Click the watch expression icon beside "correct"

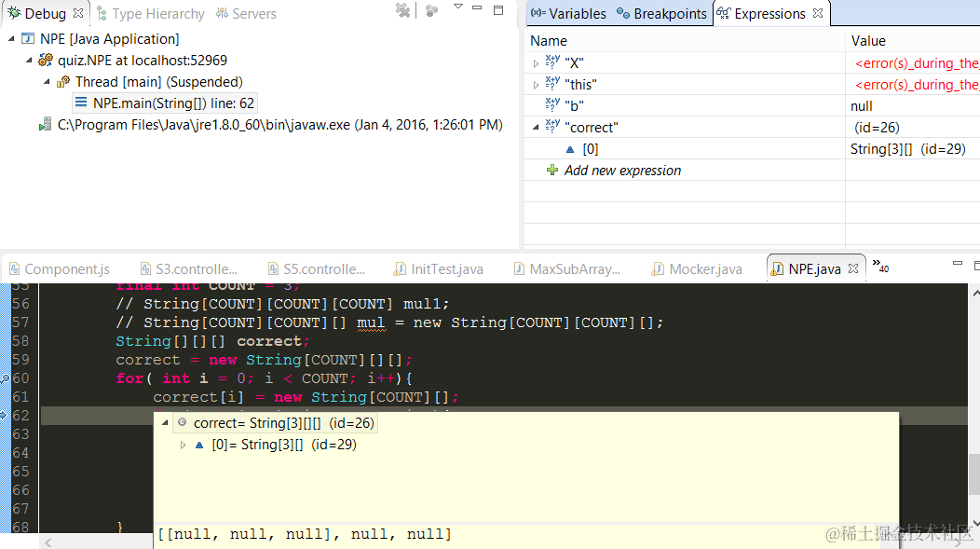(x=552, y=125)
